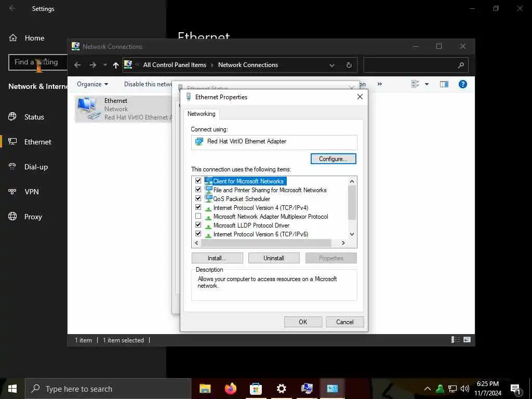The width and height of the screenshot is (532, 399).
Task: Click the Install button
Action: click(x=217, y=258)
